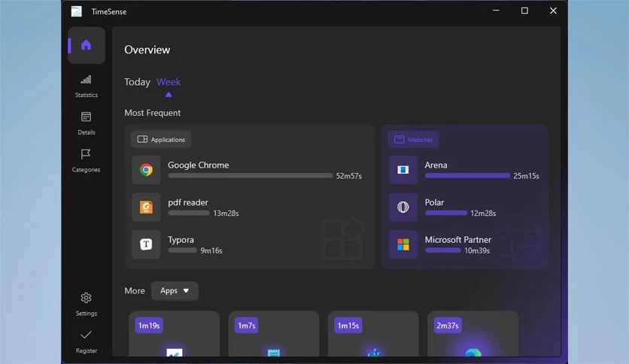Go to Categories flag section

click(x=86, y=161)
